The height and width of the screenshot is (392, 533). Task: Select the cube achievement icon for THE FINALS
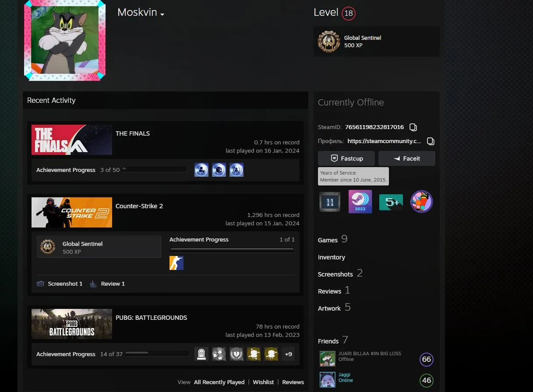click(x=219, y=170)
